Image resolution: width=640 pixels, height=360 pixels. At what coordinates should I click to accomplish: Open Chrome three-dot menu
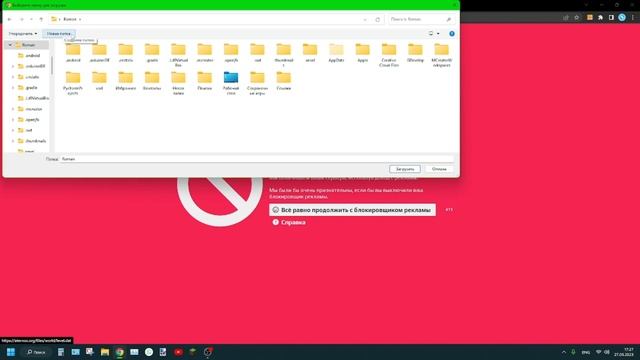633,17
